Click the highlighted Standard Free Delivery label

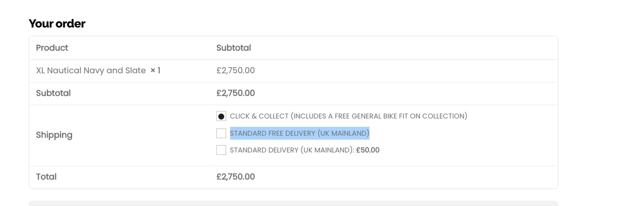pos(299,133)
